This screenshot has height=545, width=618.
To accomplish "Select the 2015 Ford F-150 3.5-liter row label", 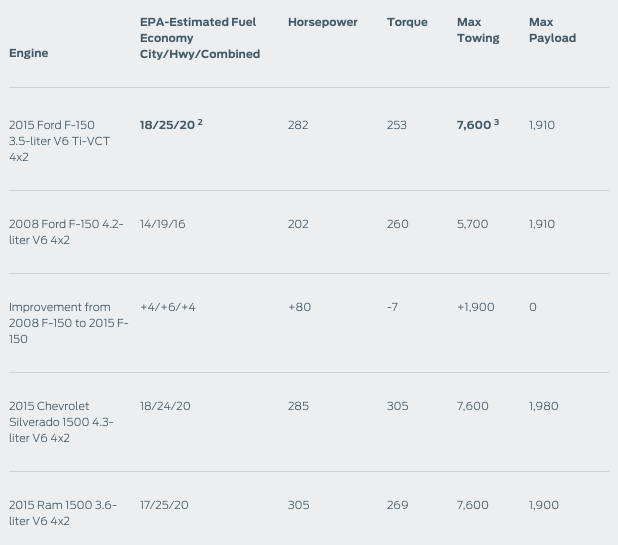I will point(59,141).
